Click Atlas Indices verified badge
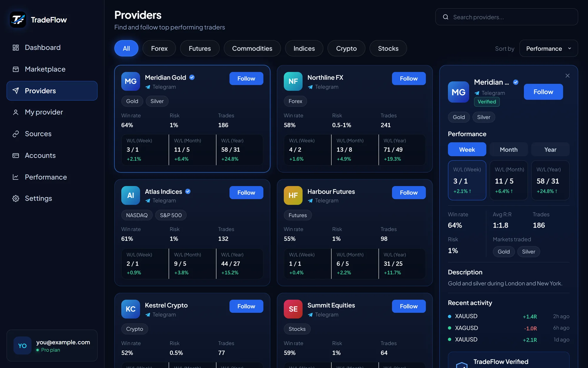 click(188, 191)
